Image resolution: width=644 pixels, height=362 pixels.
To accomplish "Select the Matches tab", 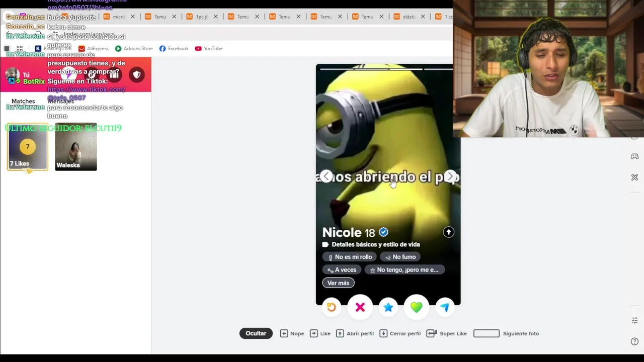I will pos(23,101).
